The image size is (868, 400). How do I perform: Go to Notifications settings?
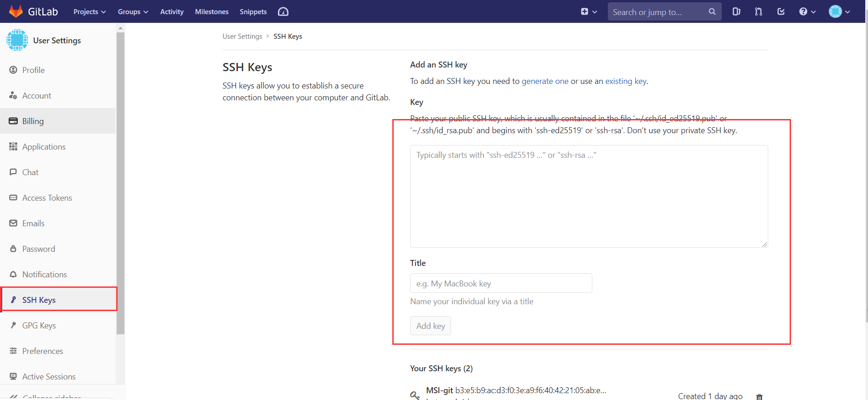(x=58, y=274)
